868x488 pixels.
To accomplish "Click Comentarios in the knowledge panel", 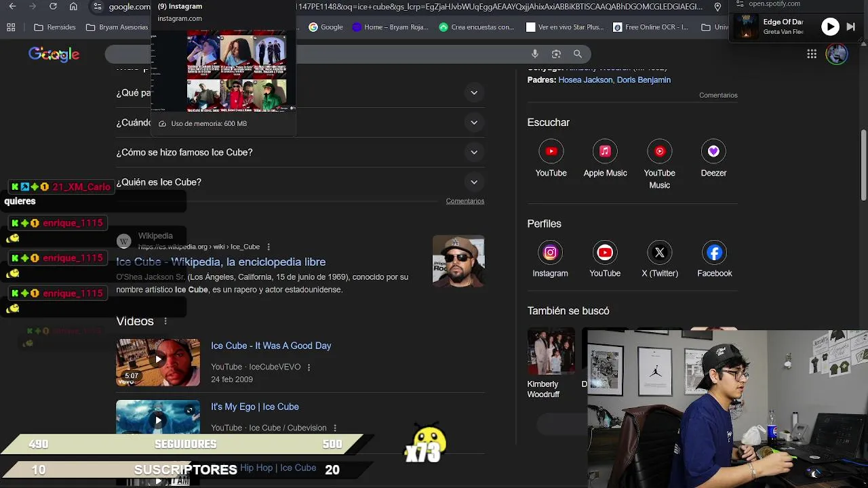I will [718, 96].
